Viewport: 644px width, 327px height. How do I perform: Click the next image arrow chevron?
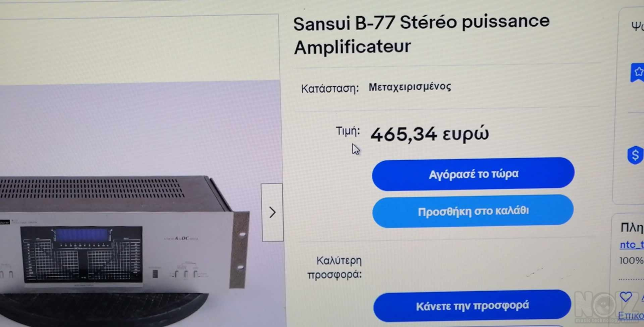click(x=272, y=213)
